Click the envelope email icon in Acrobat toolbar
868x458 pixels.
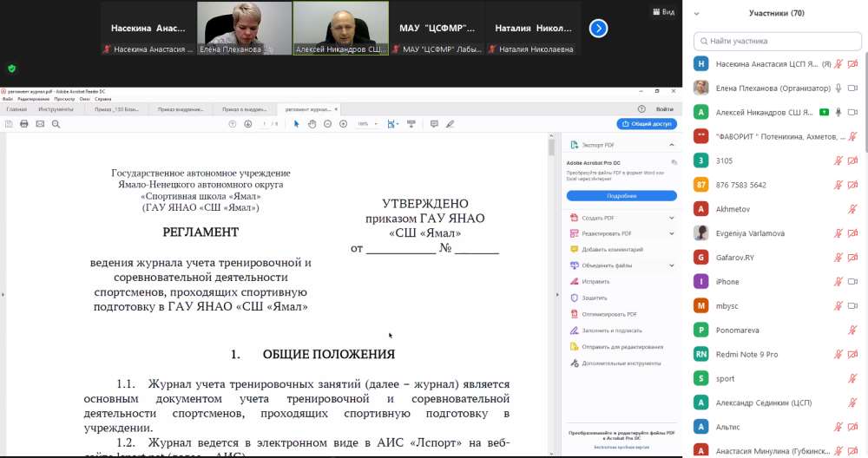pos(40,124)
